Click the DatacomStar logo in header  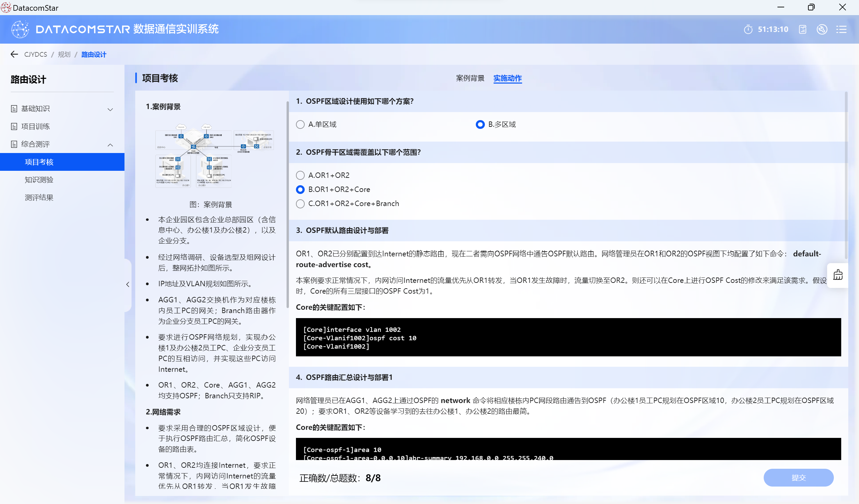pyautogui.click(x=20, y=29)
